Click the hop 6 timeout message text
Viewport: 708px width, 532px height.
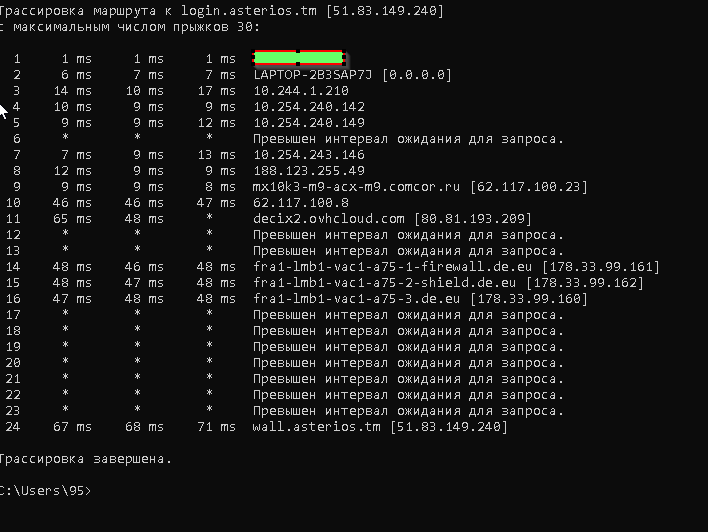(x=409, y=139)
